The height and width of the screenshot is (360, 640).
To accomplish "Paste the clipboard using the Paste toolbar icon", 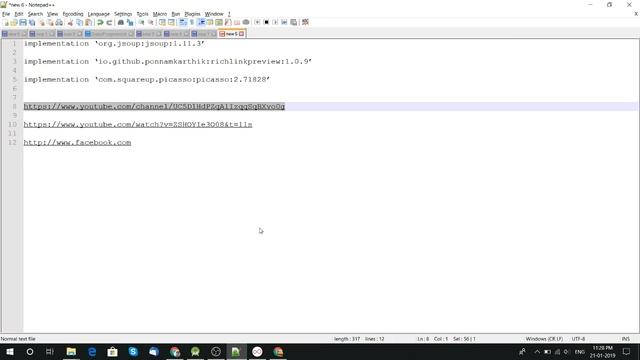I will [x=89, y=22].
